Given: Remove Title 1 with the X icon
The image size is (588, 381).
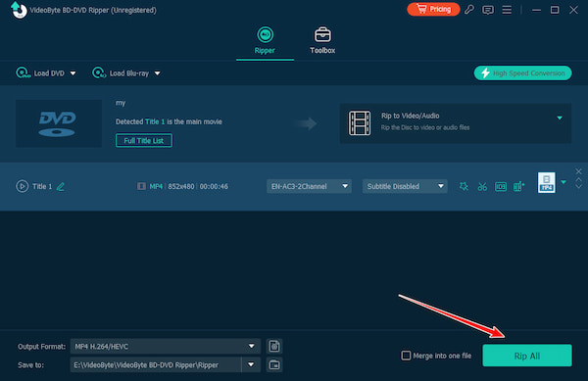Looking at the screenshot, I should 578,171.
